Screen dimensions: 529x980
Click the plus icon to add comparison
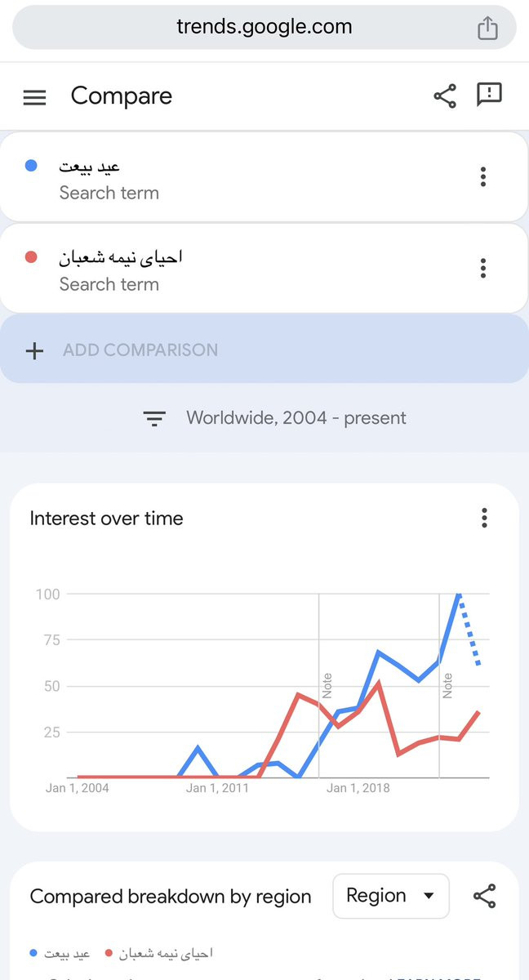click(x=34, y=350)
